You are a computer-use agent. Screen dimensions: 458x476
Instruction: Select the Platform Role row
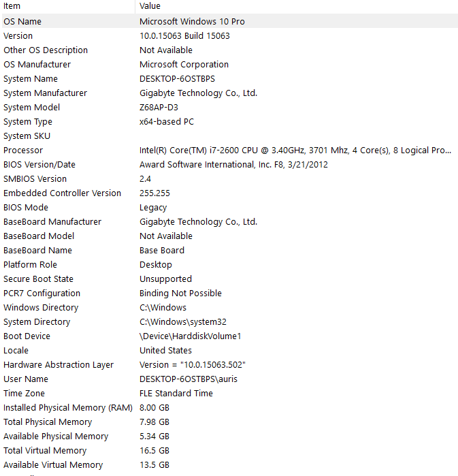pos(230,264)
